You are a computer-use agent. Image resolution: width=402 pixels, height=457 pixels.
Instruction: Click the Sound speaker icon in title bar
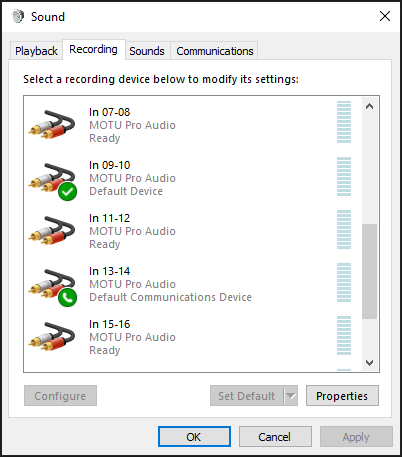18,16
